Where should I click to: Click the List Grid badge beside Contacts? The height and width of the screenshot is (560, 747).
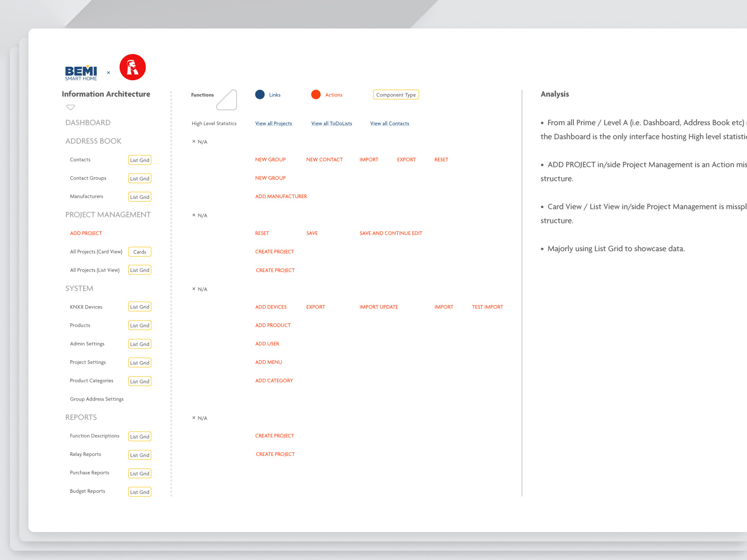click(x=140, y=160)
